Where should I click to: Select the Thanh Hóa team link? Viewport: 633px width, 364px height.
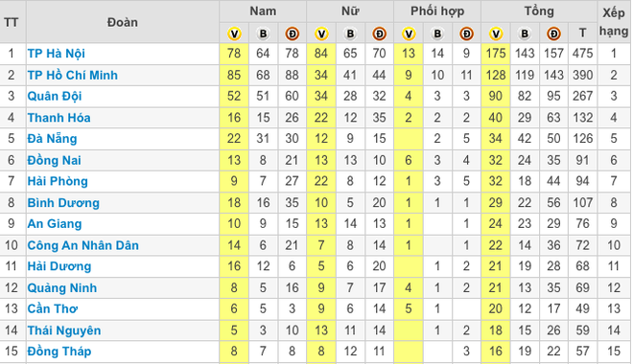click(59, 118)
